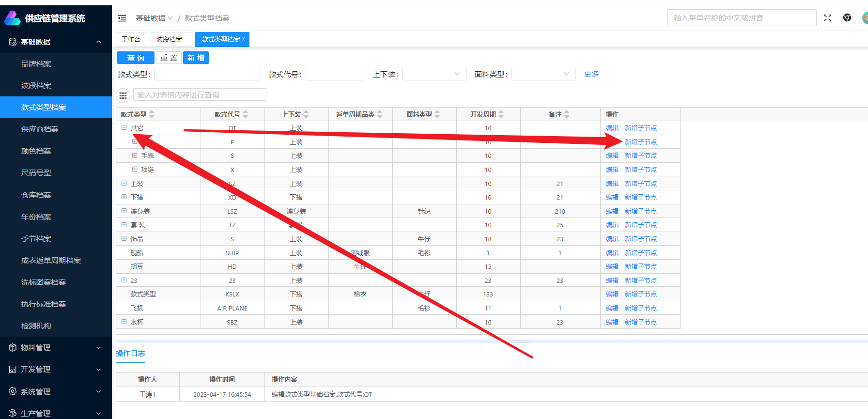Open the 面料类型 filter dropdown

pos(543,74)
